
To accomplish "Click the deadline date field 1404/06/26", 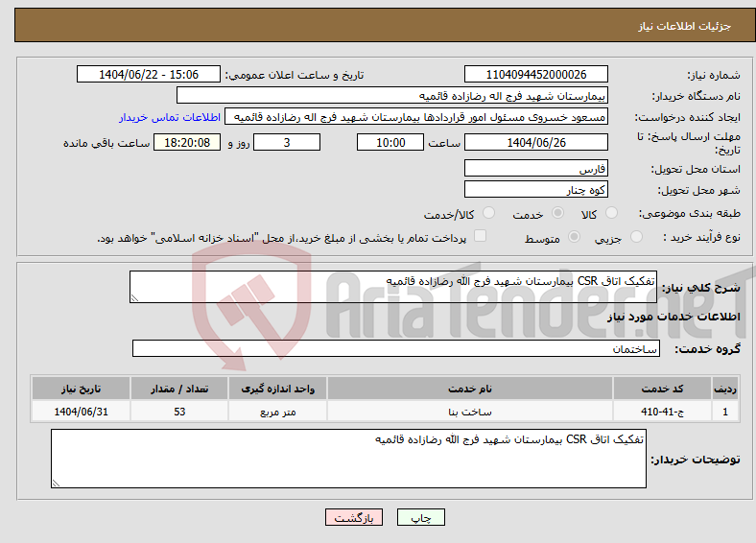I will point(536,142).
